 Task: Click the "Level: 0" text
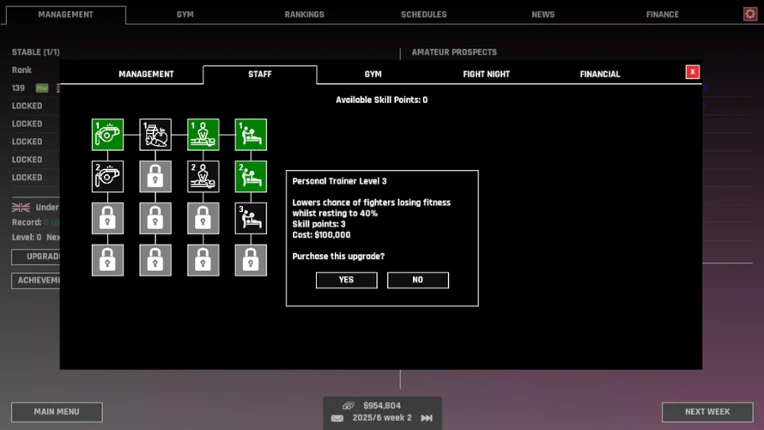tap(26, 237)
